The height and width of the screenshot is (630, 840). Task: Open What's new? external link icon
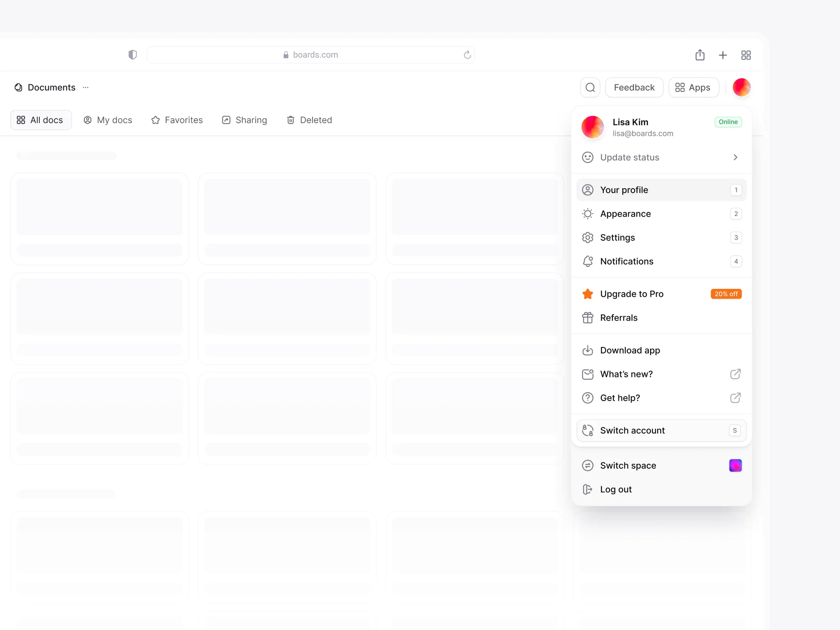coord(735,374)
